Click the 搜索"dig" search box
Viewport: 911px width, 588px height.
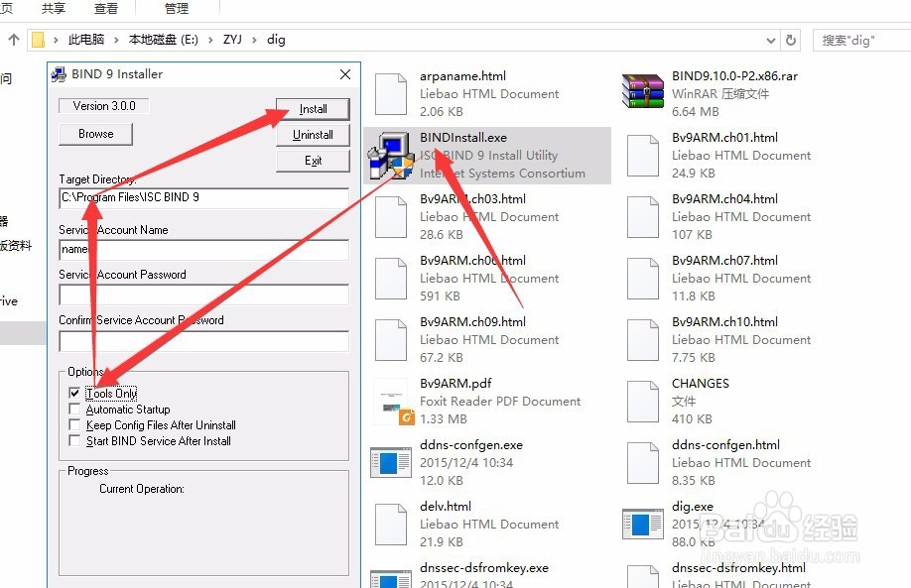[x=861, y=40]
